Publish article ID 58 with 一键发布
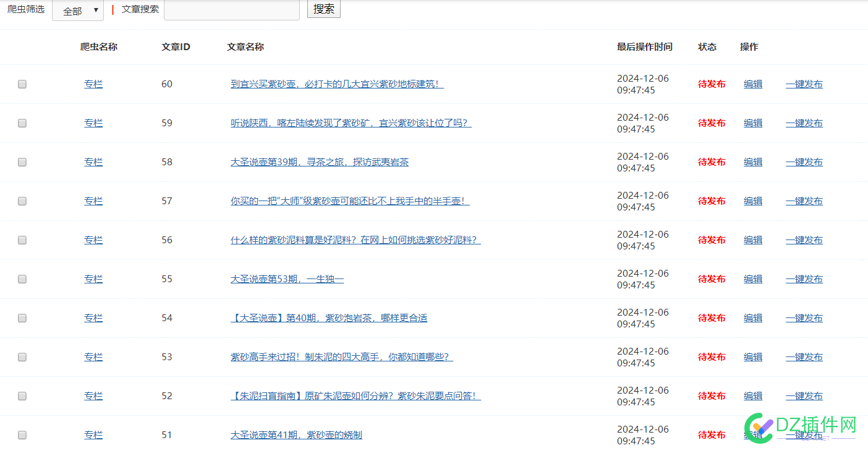 (x=804, y=162)
